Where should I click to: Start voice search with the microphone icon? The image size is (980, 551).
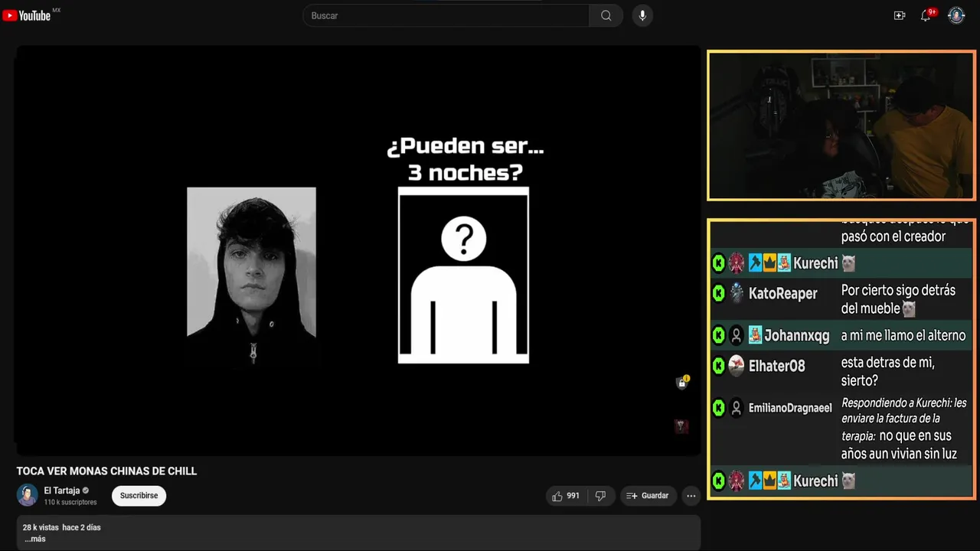click(x=642, y=15)
